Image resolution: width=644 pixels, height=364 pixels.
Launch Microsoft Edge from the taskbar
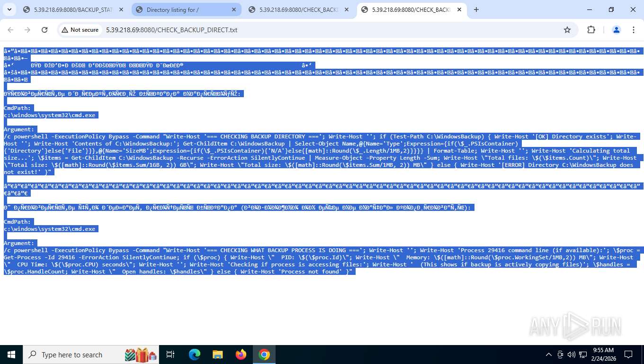(x=195, y=355)
